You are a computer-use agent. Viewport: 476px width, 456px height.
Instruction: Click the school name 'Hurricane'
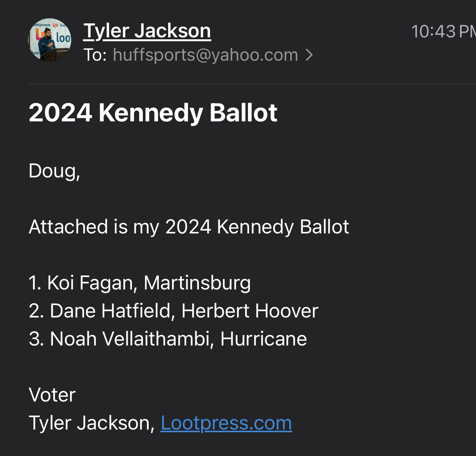click(263, 339)
